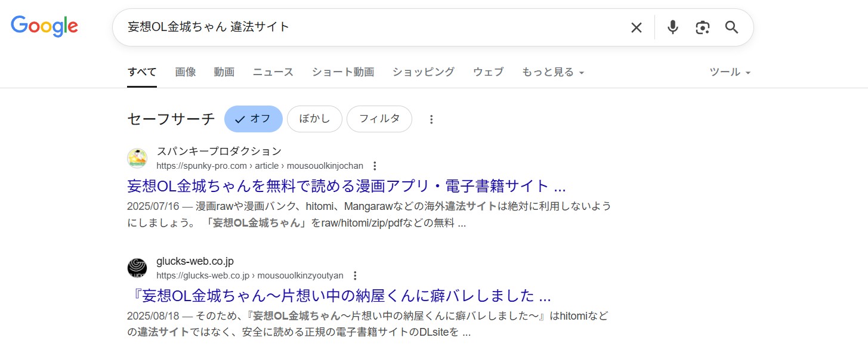
Task: Open Google Lens image search
Action: coord(702,27)
